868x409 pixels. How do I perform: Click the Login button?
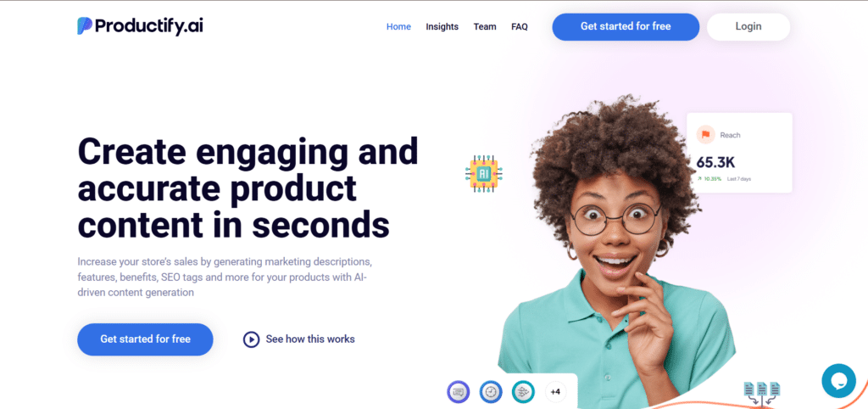click(748, 26)
